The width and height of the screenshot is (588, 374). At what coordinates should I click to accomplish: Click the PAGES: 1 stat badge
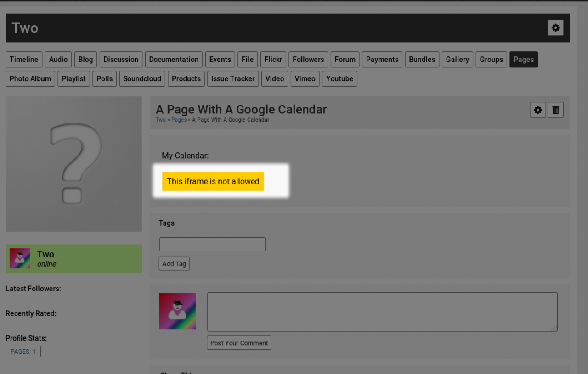click(23, 352)
